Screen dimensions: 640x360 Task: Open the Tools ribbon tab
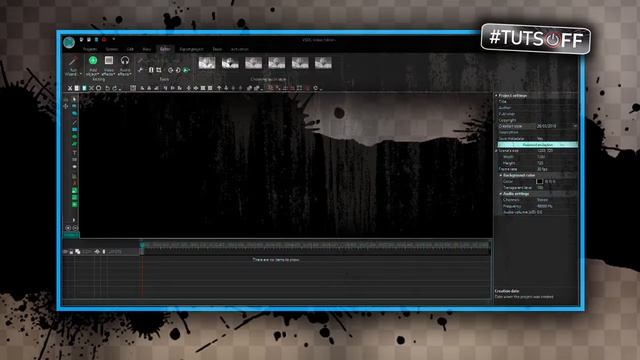coord(217,49)
